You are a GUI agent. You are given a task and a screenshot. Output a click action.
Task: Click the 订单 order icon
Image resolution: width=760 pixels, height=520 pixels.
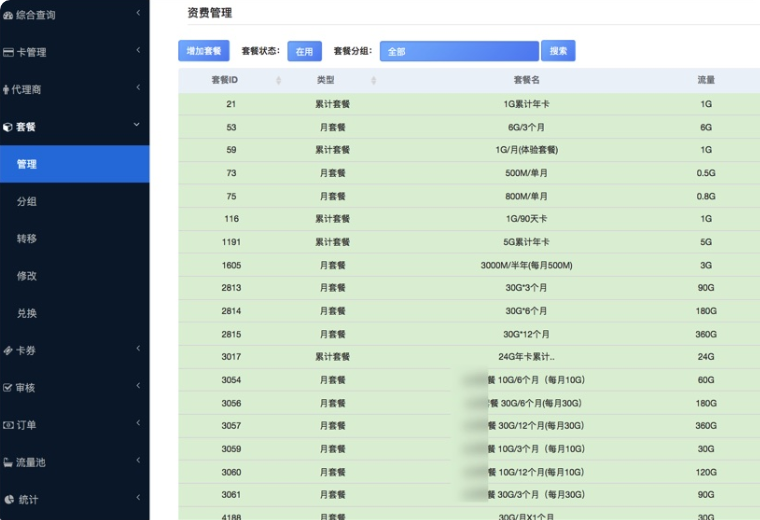(8, 425)
